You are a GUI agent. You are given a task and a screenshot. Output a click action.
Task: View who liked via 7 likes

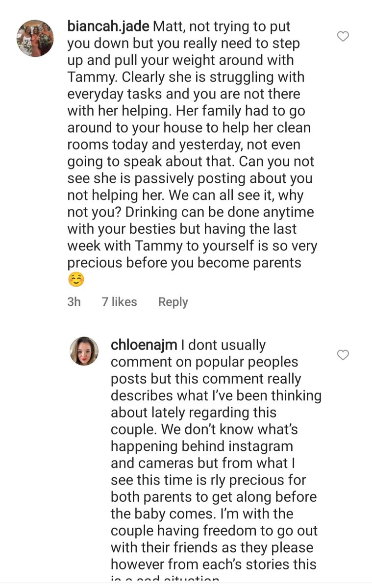(x=119, y=302)
